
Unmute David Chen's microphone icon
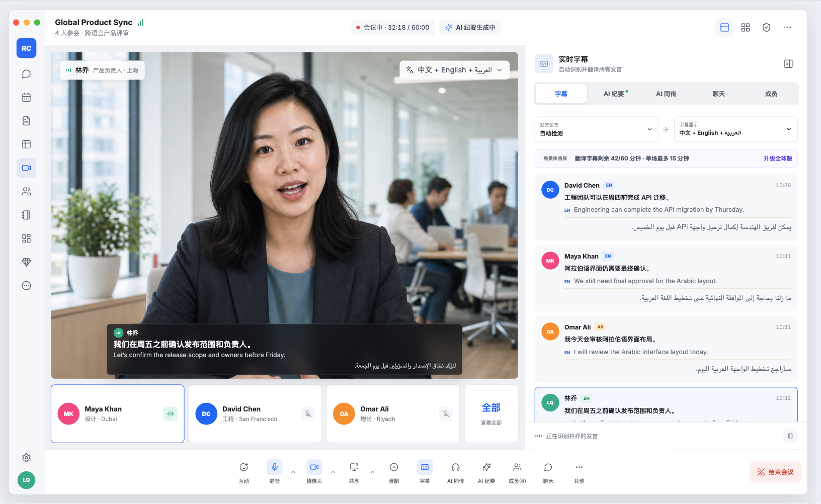click(308, 414)
